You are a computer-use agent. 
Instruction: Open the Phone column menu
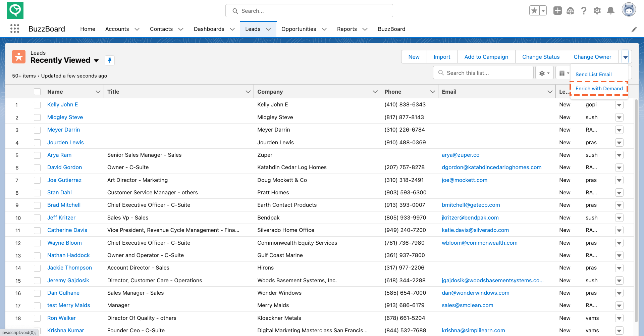(432, 92)
